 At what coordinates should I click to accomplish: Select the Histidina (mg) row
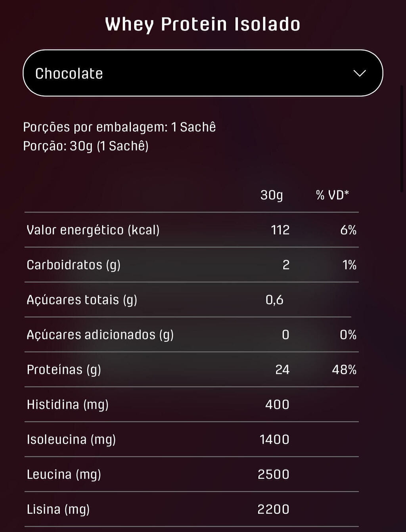point(192,404)
